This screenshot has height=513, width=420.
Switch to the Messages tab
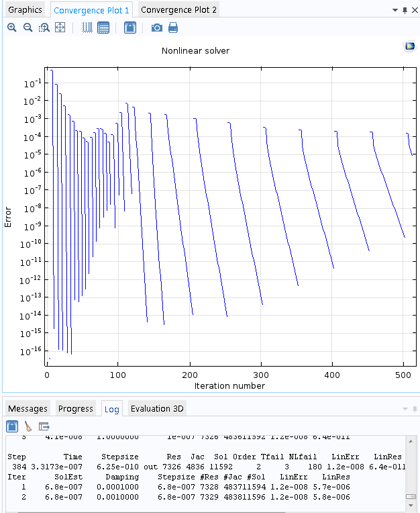pyautogui.click(x=28, y=408)
